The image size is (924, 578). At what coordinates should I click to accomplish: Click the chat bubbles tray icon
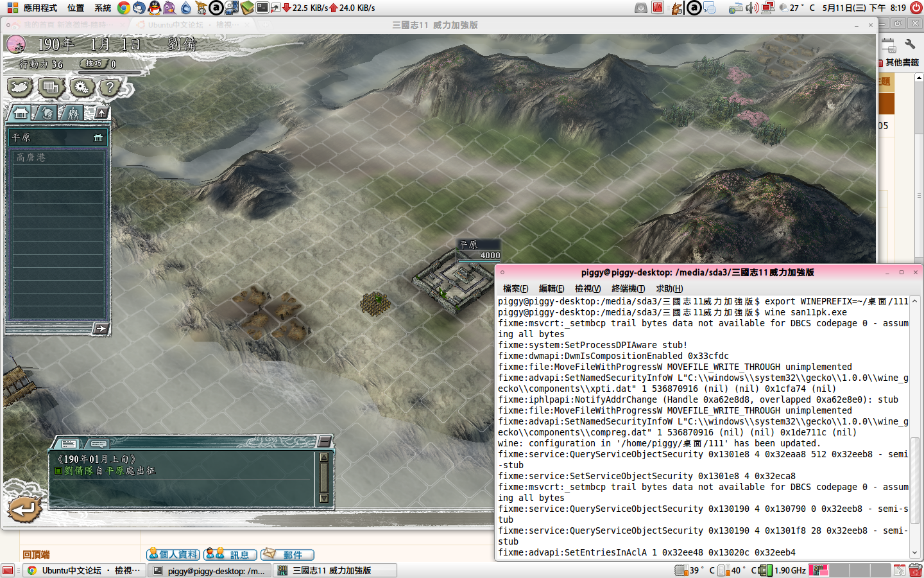pos(709,8)
